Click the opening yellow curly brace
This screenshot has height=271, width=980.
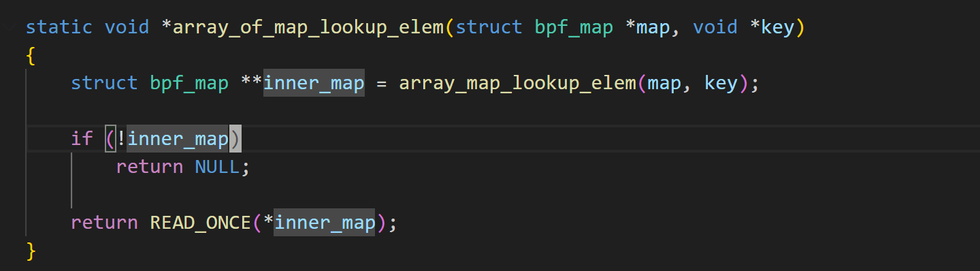tap(31, 56)
